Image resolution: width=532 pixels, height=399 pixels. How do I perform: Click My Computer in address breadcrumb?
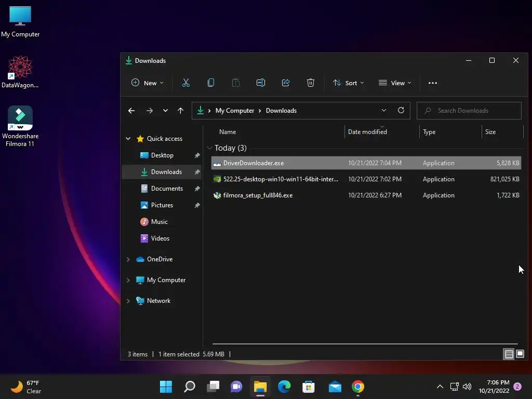235,111
